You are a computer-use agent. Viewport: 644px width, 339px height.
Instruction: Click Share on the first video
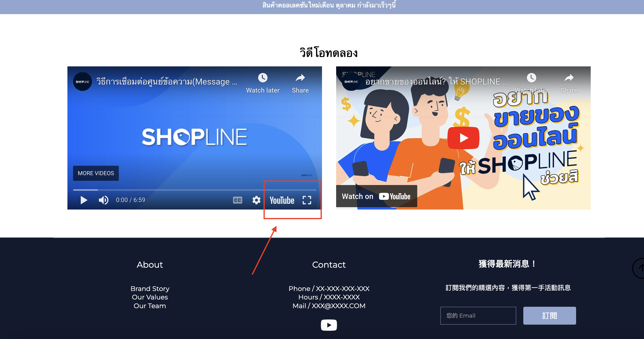300,83
